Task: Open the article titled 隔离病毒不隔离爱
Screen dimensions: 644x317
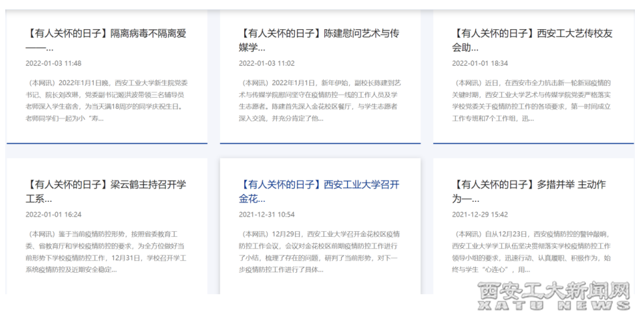Action: pyautogui.click(x=105, y=40)
